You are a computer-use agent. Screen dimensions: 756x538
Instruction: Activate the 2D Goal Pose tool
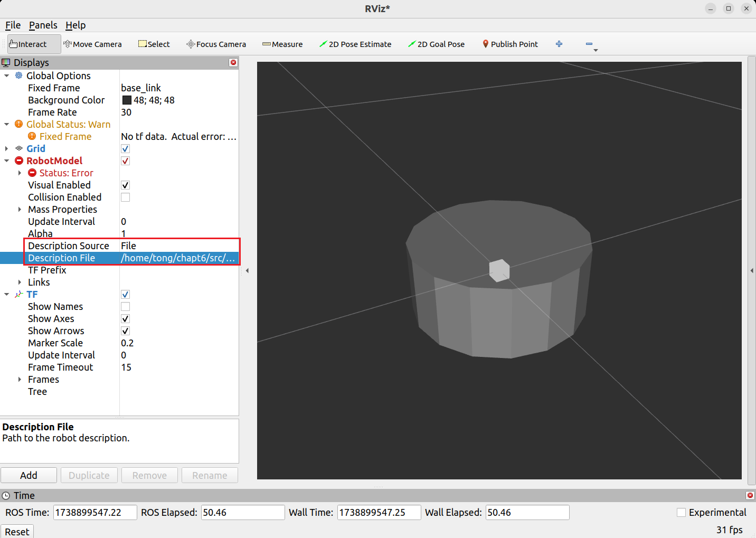coord(436,44)
